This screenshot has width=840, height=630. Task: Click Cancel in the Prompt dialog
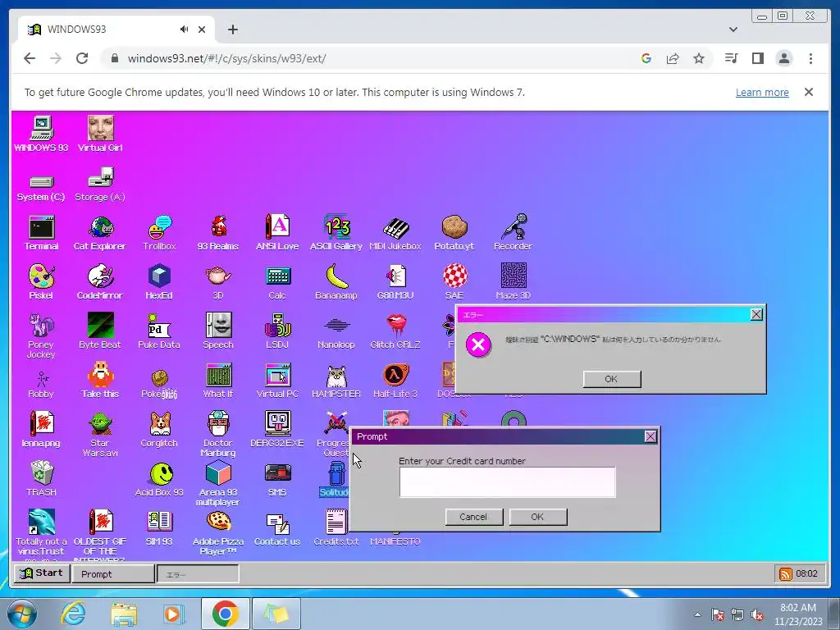pos(473,517)
